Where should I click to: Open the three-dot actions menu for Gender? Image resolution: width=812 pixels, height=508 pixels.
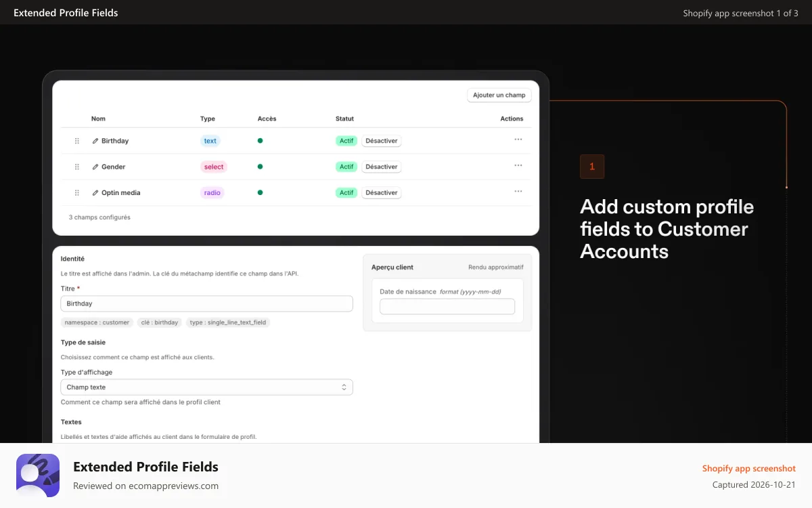pyautogui.click(x=518, y=165)
